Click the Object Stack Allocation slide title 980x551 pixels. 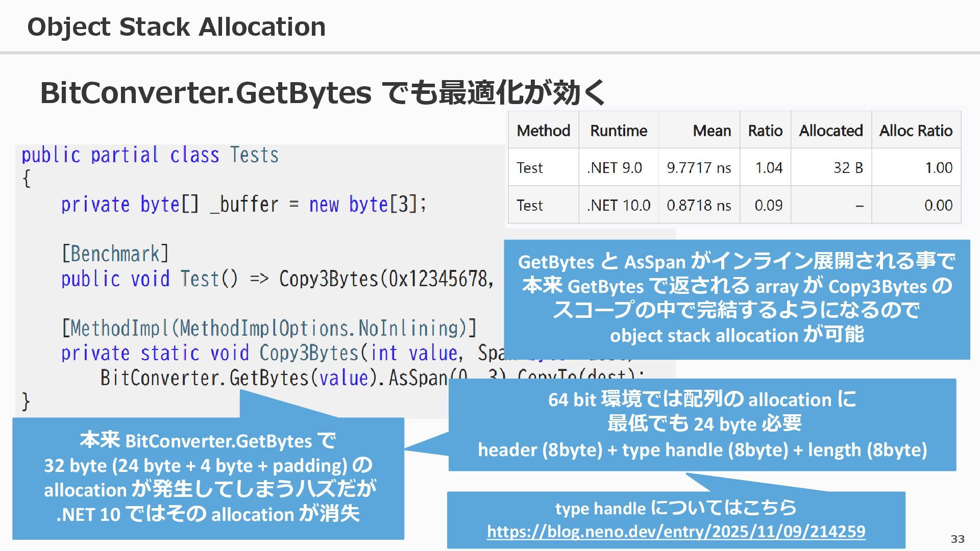click(176, 27)
